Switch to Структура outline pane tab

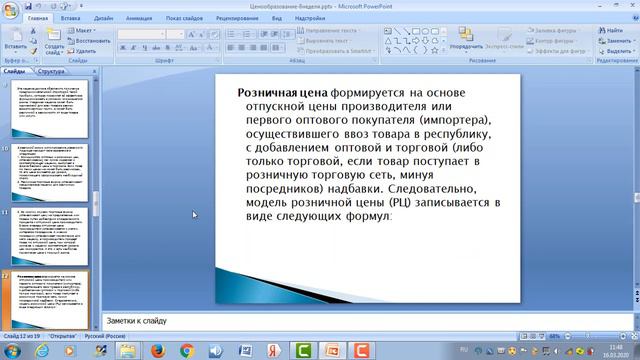tap(51, 71)
